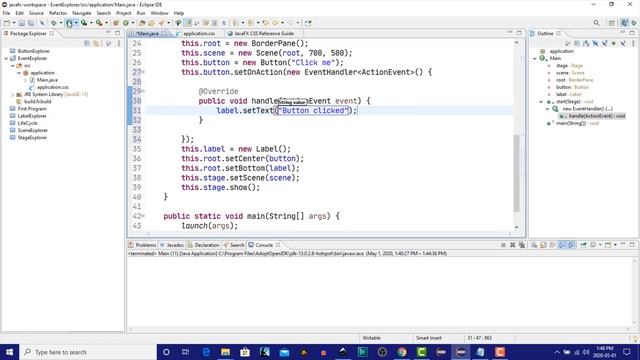Open the File menu

pyautogui.click(x=6, y=13)
